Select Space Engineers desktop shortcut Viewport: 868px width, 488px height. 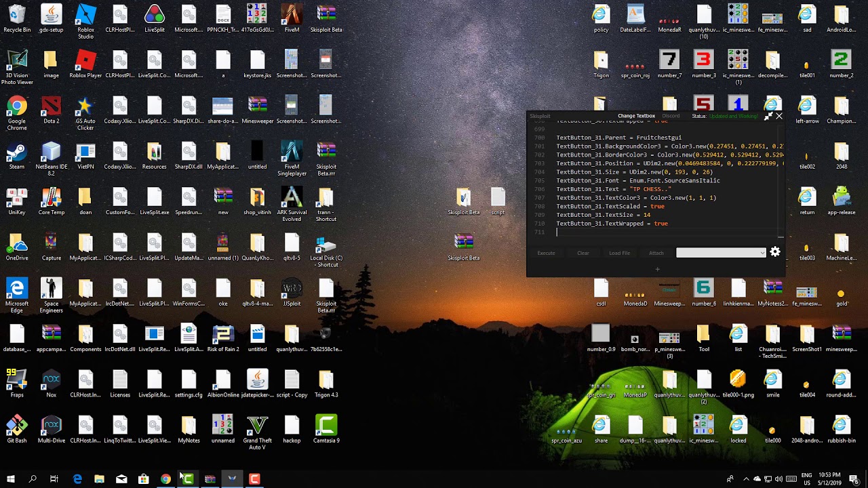[52, 296]
